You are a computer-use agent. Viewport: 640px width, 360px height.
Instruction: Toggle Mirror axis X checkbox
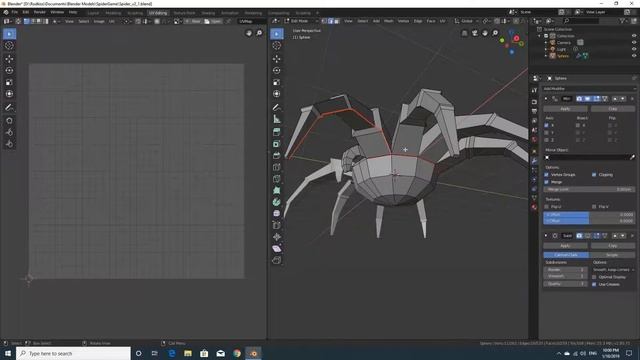tap(547, 125)
